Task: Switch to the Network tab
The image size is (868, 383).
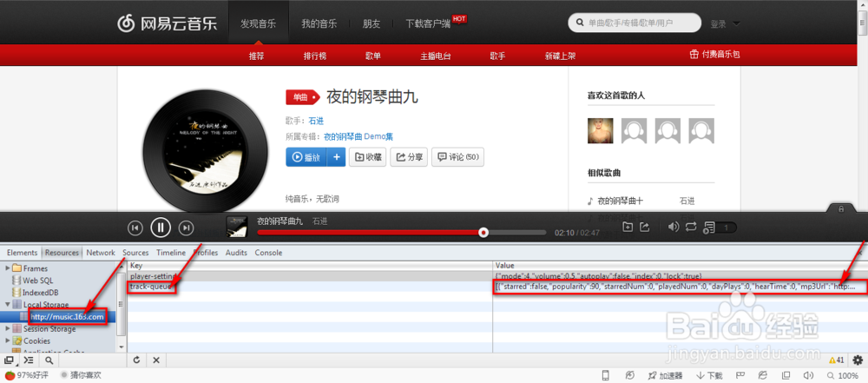Action: point(101,252)
